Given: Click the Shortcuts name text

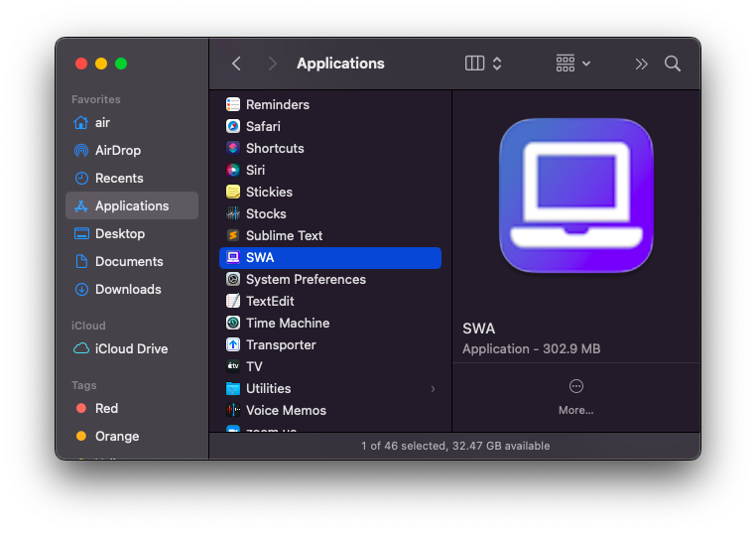Looking at the screenshot, I should click(275, 148).
